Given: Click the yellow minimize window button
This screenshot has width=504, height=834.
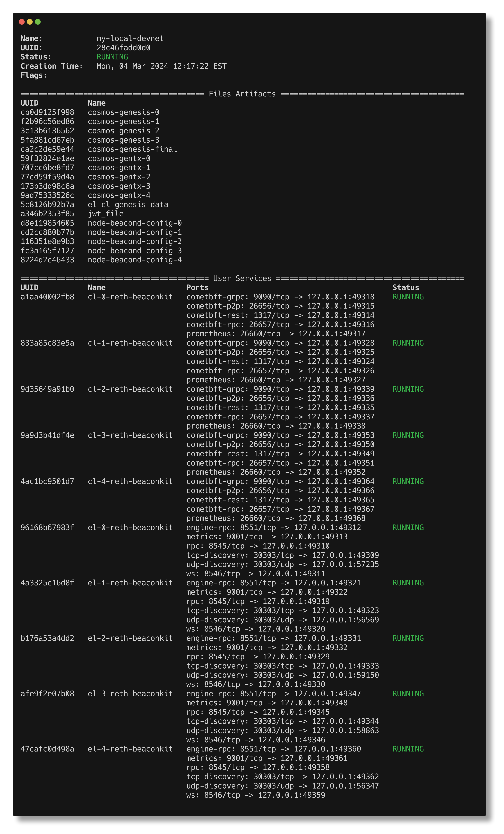Looking at the screenshot, I should pos(30,22).
